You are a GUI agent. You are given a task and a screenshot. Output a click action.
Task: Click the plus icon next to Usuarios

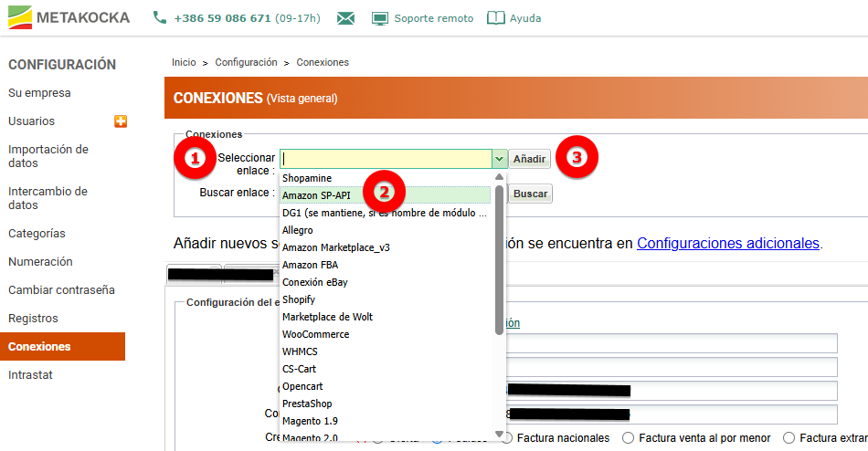[121, 121]
